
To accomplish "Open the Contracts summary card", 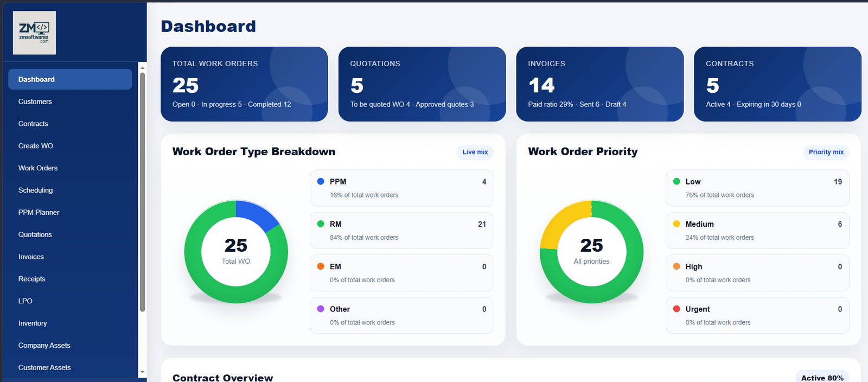I will [777, 84].
